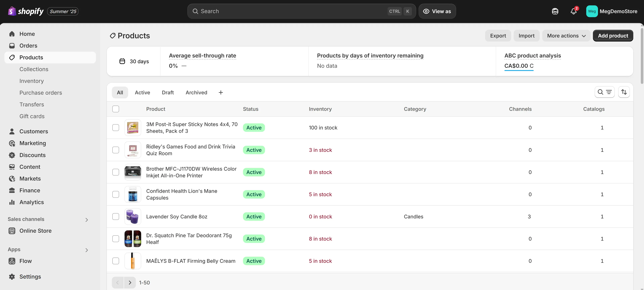This screenshot has width=644, height=290.
Task: Click the Discounts badge icon
Action: pyautogui.click(x=12, y=155)
